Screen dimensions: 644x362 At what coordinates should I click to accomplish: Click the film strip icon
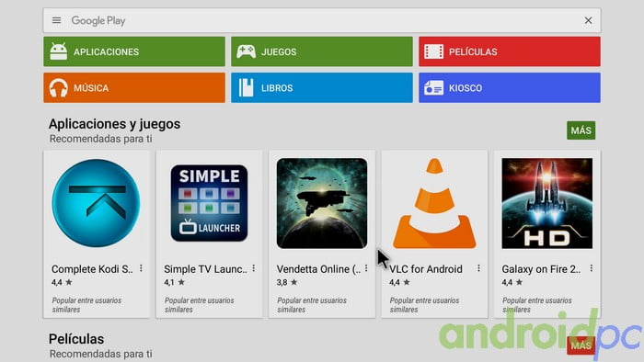coord(433,51)
